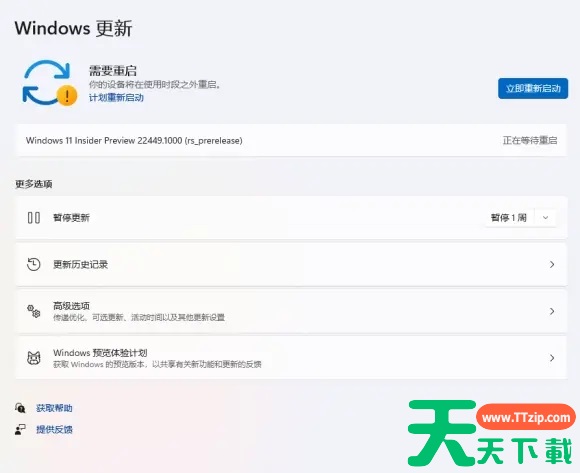Click the Insider Program cat icon
The width and height of the screenshot is (580, 473).
tap(34, 358)
